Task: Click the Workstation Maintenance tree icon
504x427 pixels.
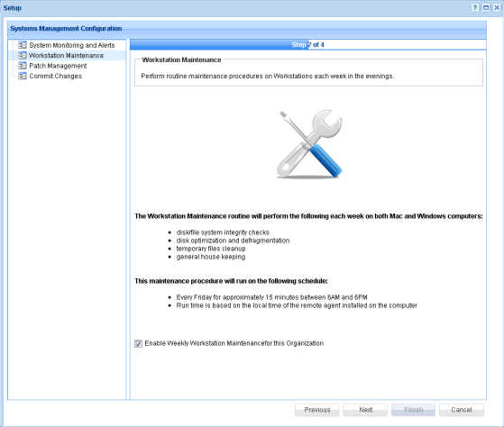Action: pos(23,55)
